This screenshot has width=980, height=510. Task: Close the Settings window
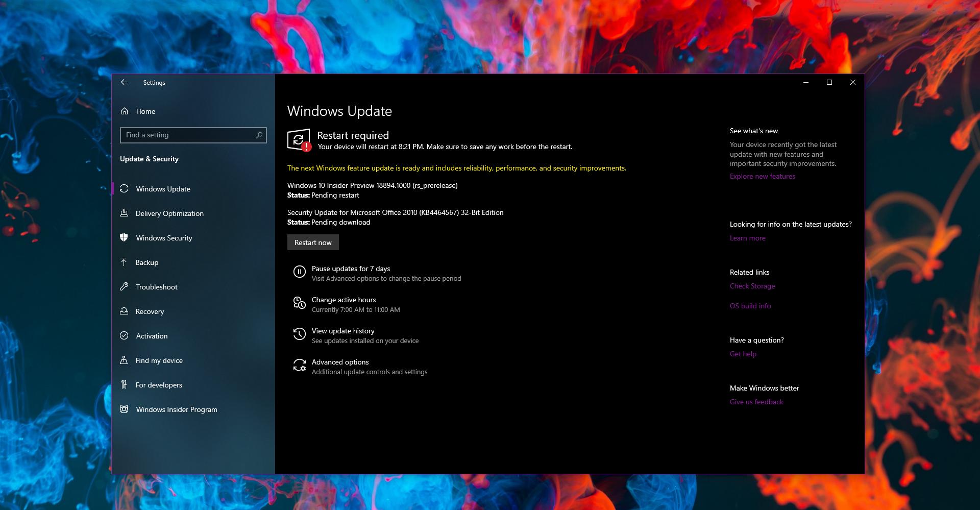853,82
